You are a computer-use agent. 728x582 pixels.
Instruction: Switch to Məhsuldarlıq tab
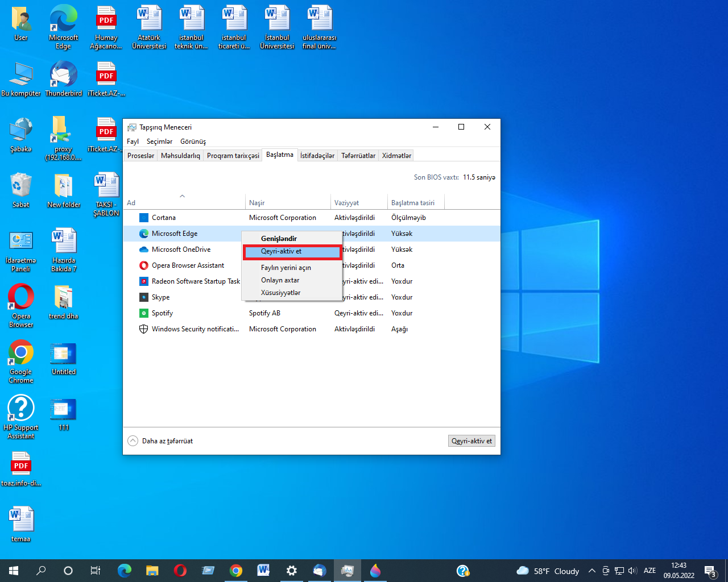[x=180, y=156]
